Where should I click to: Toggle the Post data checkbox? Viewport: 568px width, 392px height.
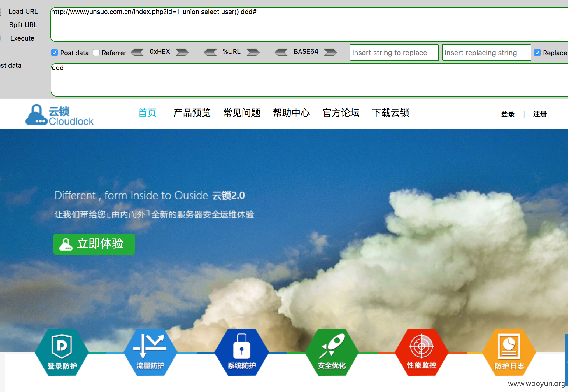point(55,52)
